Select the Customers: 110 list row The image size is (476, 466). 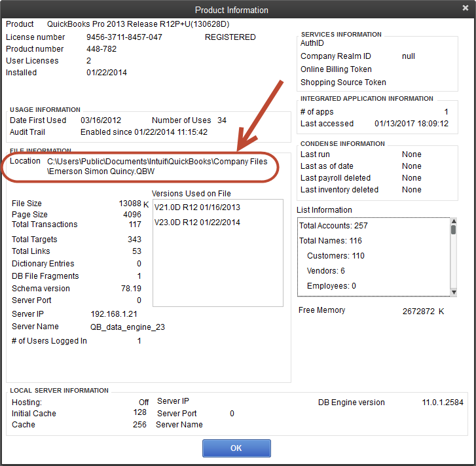click(336, 256)
